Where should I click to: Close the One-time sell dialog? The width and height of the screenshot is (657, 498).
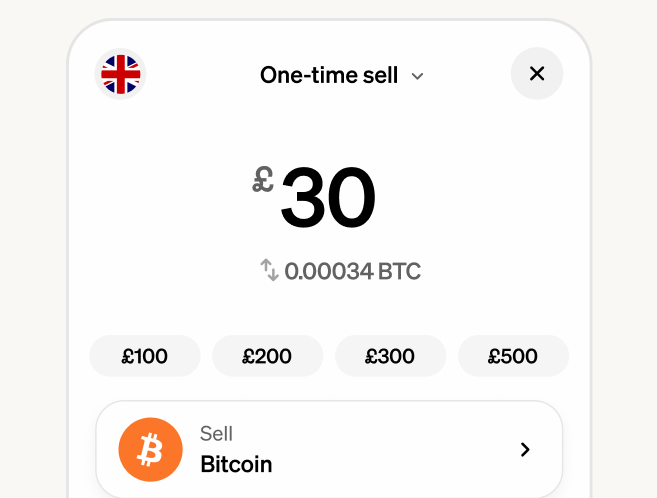pos(537,74)
